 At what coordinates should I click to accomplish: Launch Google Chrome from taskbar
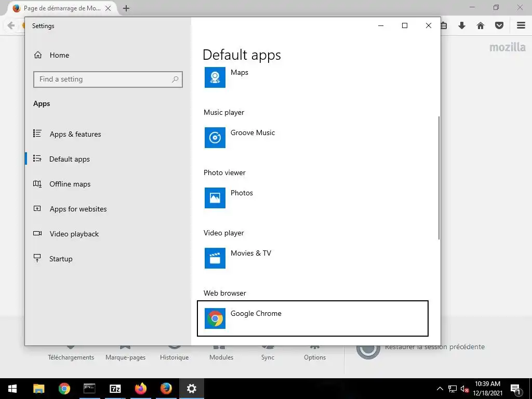(64, 389)
